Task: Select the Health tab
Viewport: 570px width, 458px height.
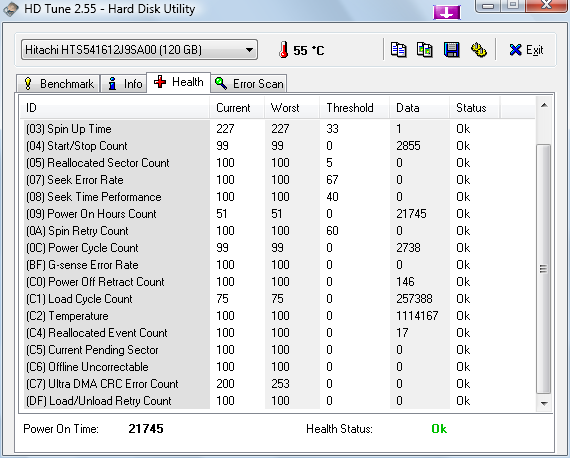Action: [x=178, y=82]
